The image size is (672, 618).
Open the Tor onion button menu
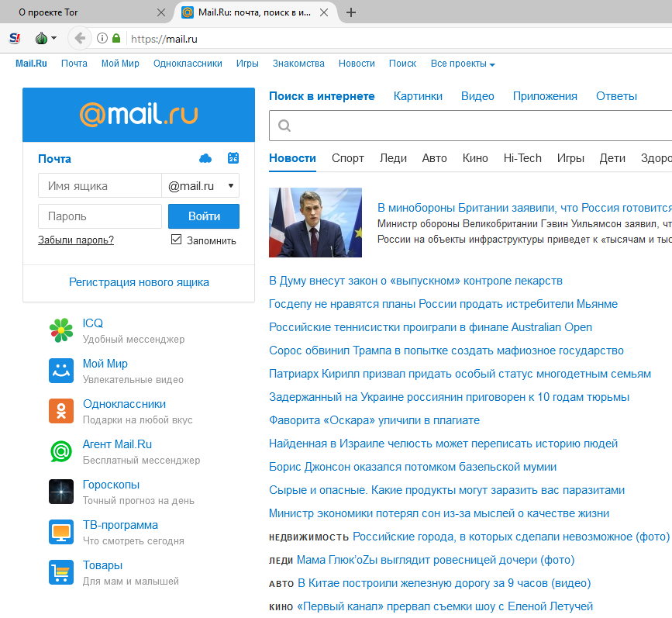point(45,39)
